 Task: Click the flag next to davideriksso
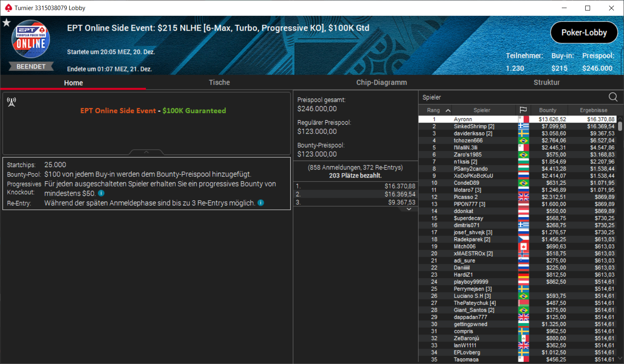tap(523, 134)
